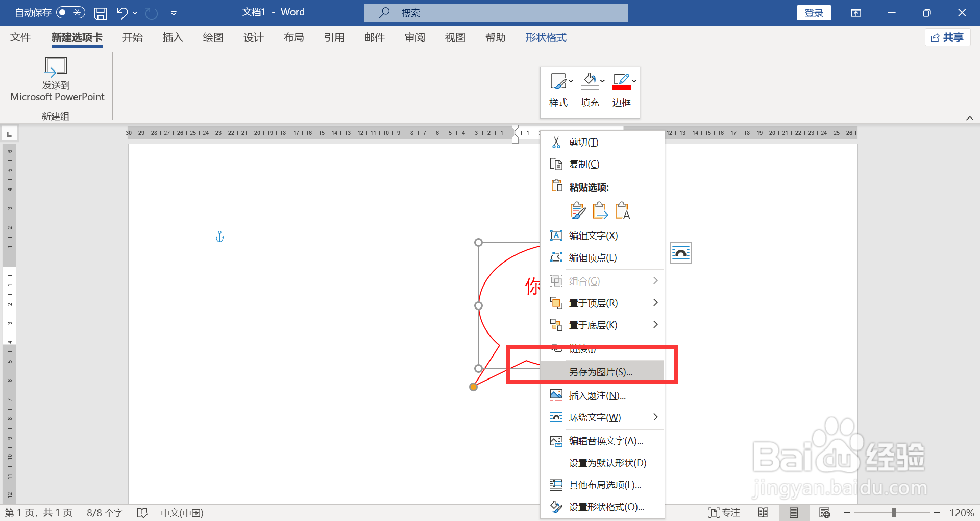Choose 置于底层(K) menu entry
Image resolution: width=980 pixels, height=521 pixels.
[594, 325]
